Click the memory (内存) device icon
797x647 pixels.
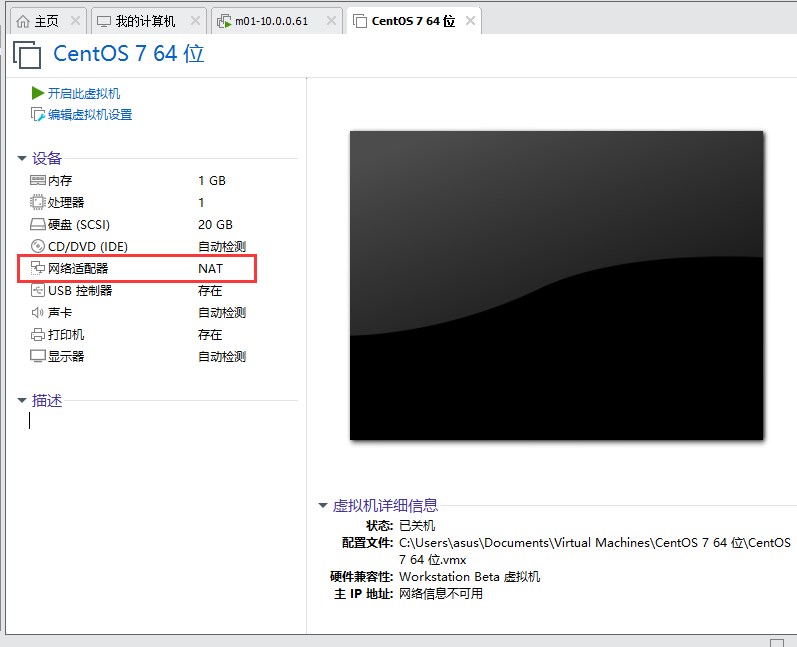pos(38,180)
